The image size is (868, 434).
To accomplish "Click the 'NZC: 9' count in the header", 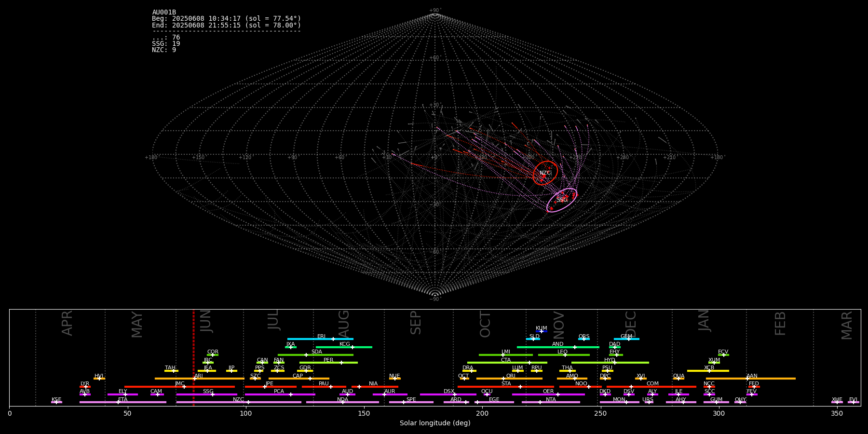I will [164, 50].
